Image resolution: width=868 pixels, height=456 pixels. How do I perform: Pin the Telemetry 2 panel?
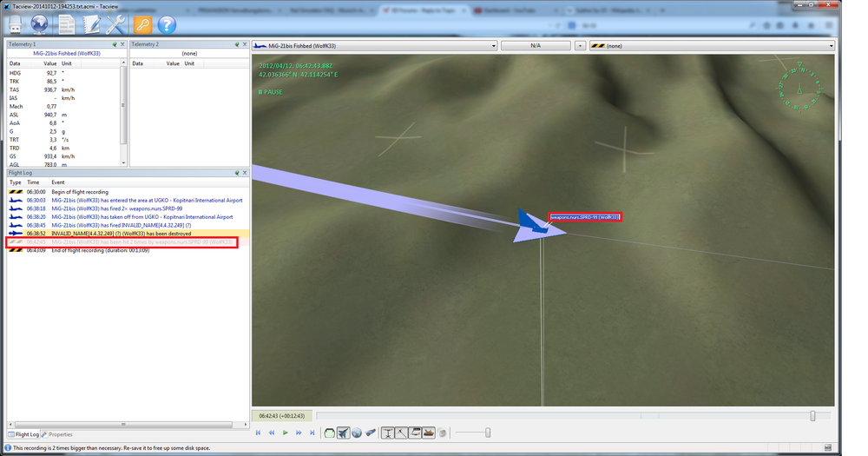pos(236,44)
